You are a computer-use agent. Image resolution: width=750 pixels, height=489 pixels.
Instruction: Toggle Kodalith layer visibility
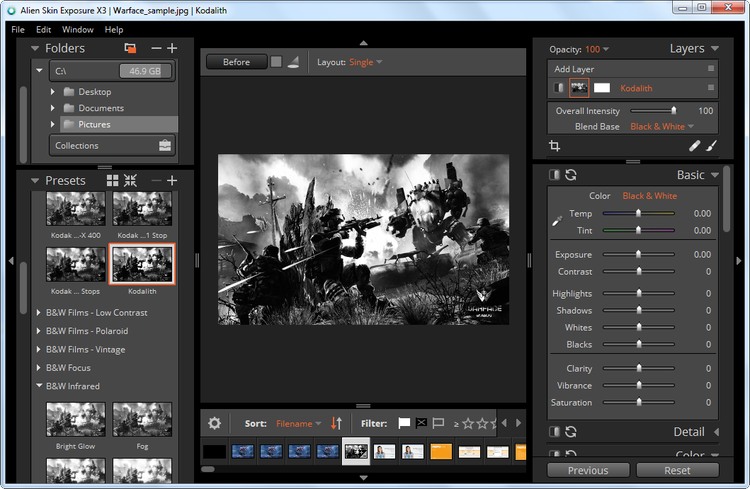[557, 88]
